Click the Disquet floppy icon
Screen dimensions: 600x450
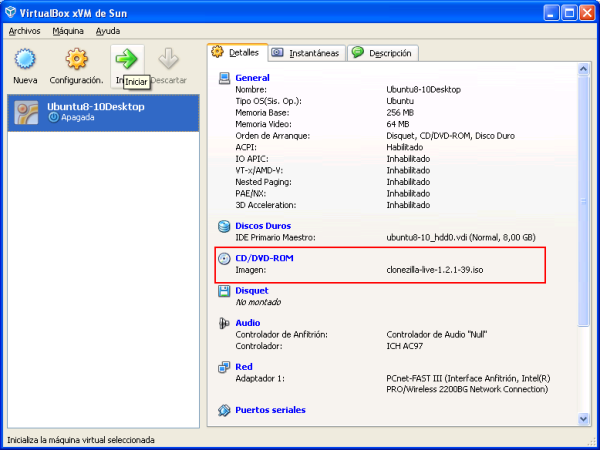(224, 291)
